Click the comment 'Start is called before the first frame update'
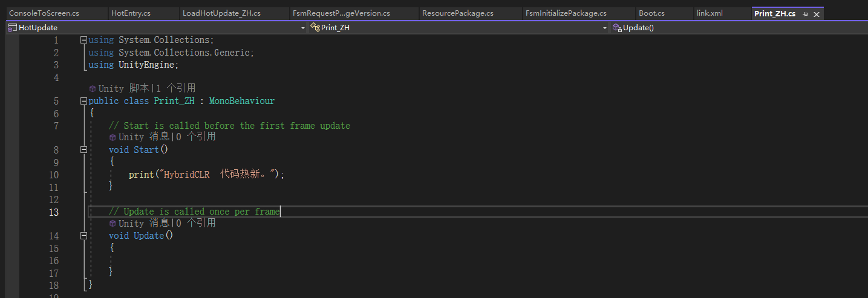Screen dimensions: 868x298 [x=229, y=126]
